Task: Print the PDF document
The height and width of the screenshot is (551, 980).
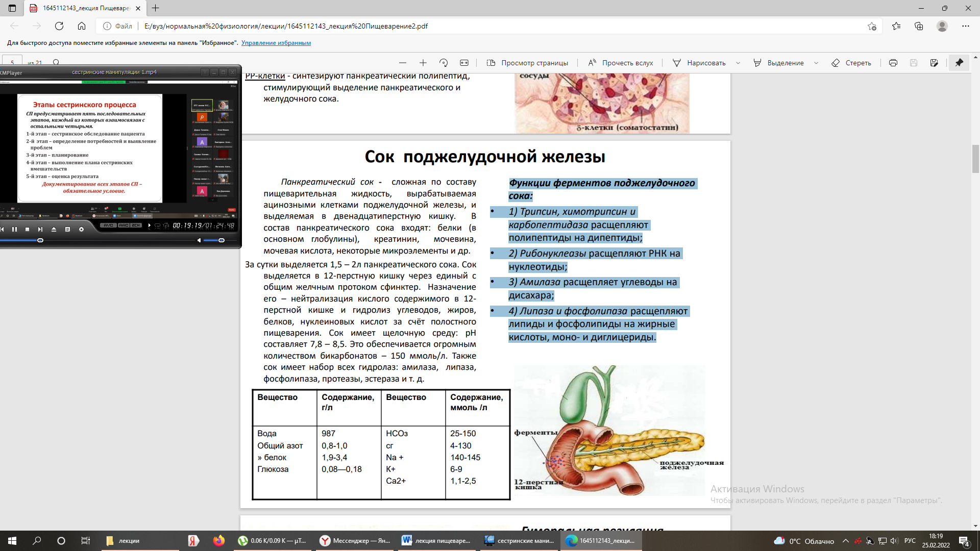Action: [x=893, y=63]
